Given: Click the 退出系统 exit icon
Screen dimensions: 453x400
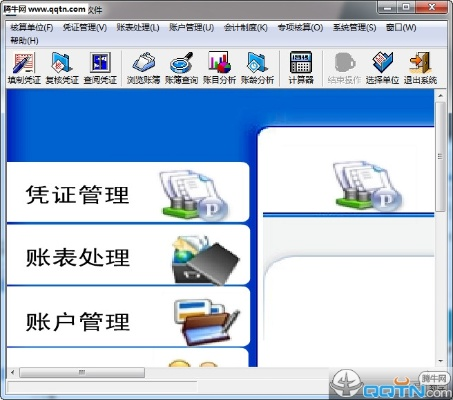Looking at the screenshot, I should 420,68.
